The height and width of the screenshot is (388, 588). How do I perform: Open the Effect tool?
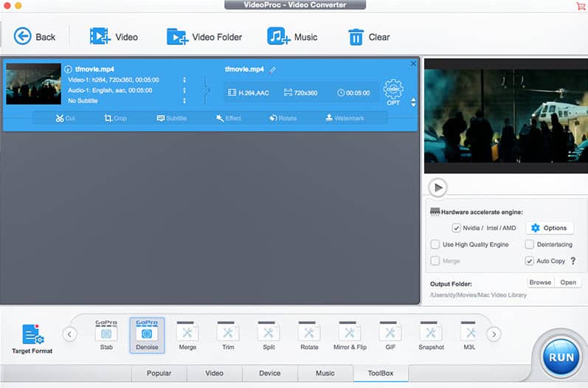(229, 119)
